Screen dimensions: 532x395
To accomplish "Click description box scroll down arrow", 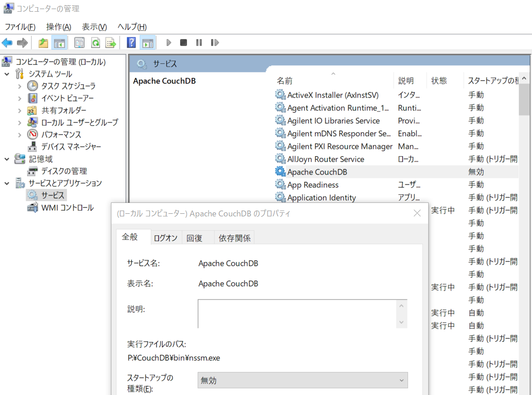I will pyautogui.click(x=402, y=322).
